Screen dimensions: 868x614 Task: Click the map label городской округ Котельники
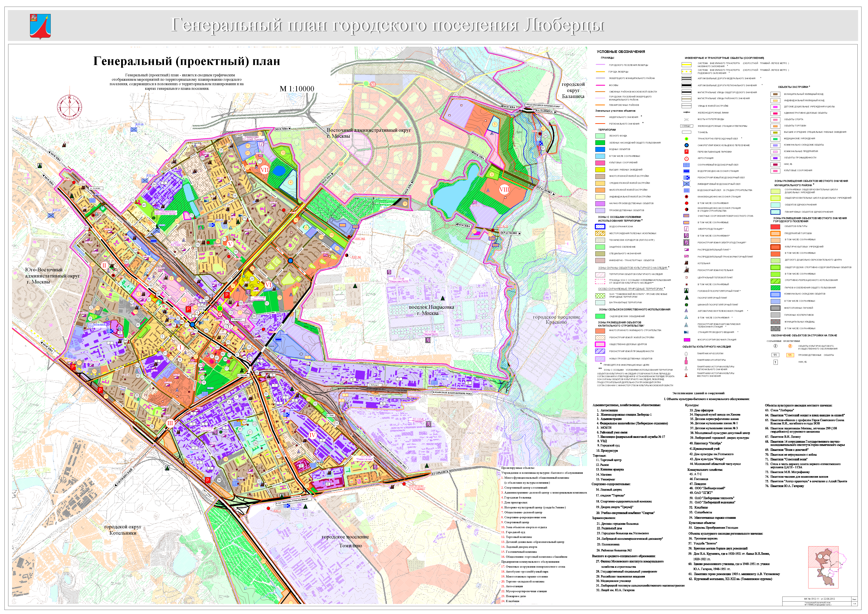pyautogui.click(x=123, y=530)
